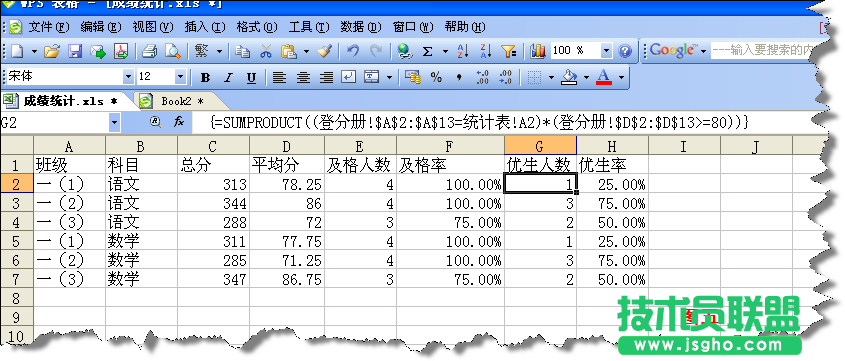Align cell text to the right

[x=326, y=78]
